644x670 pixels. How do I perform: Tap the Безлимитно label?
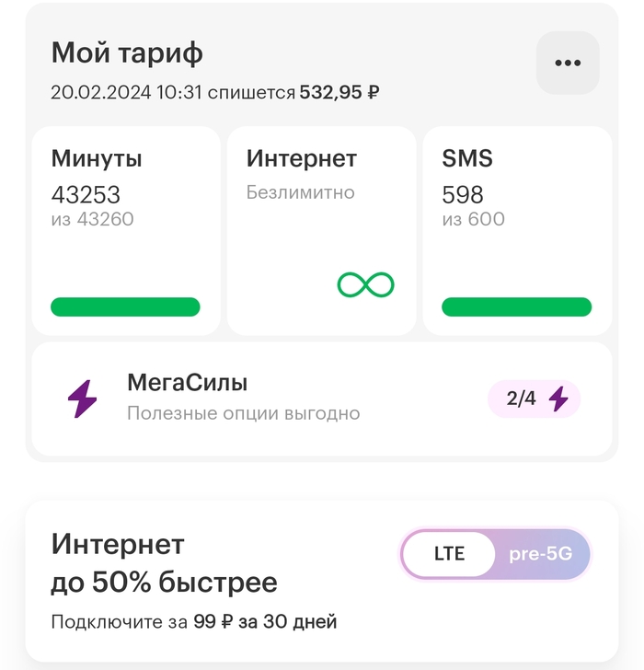tap(300, 192)
